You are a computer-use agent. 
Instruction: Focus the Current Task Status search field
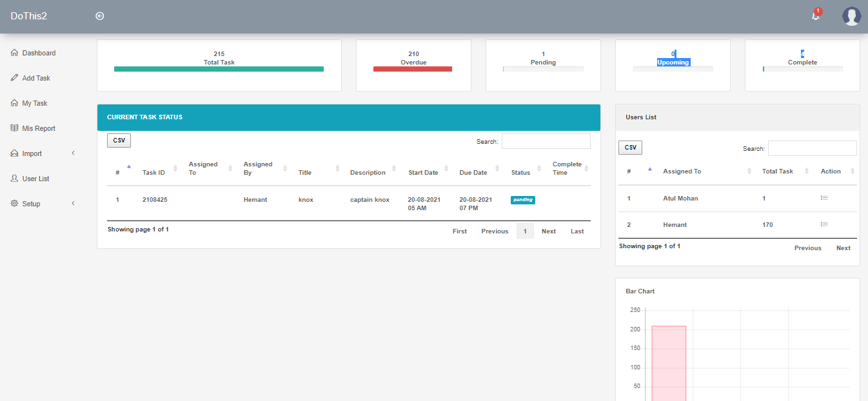(x=546, y=141)
